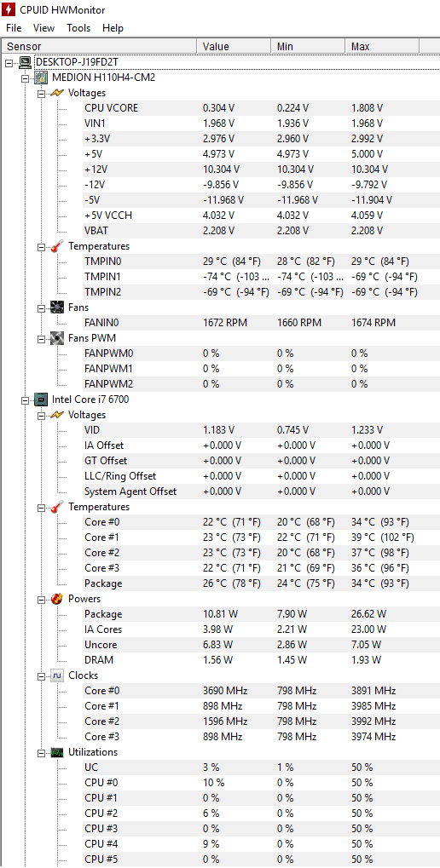Collapse the Fans section expander
440x868 pixels.
click(41, 308)
